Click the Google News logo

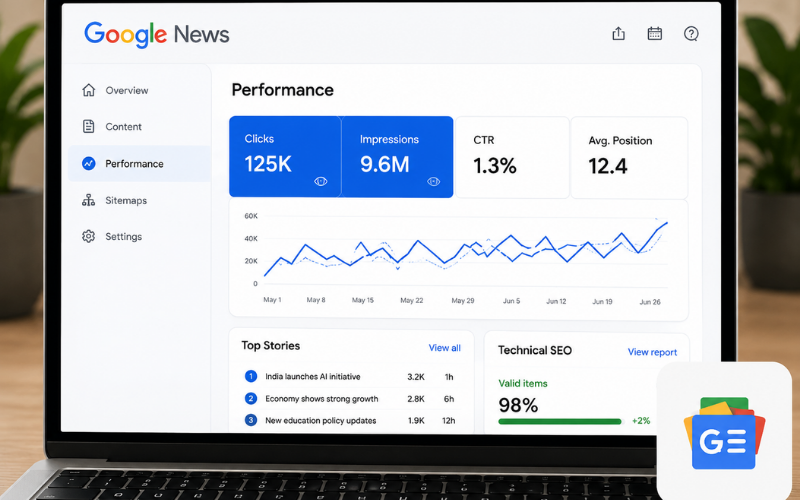pyautogui.click(x=157, y=35)
